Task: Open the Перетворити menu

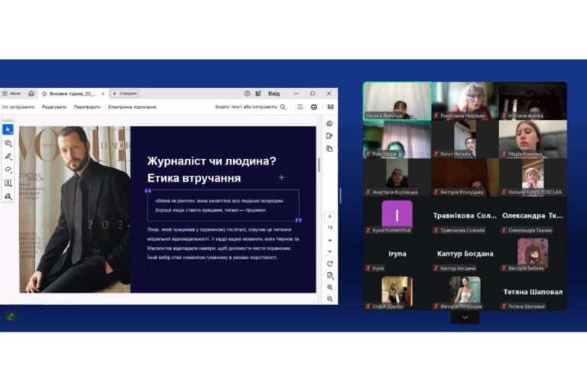Action: coord(87,107)
